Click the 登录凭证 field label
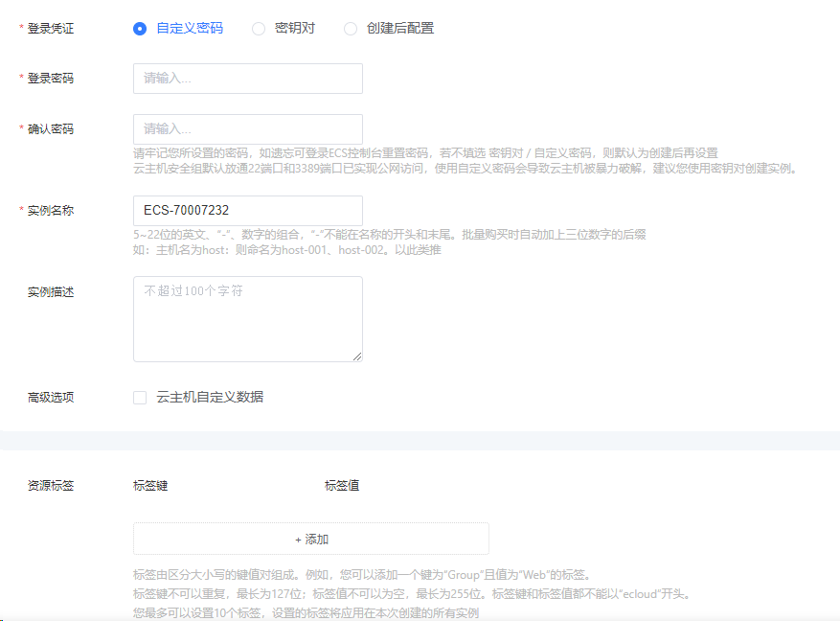 point(50,29)
